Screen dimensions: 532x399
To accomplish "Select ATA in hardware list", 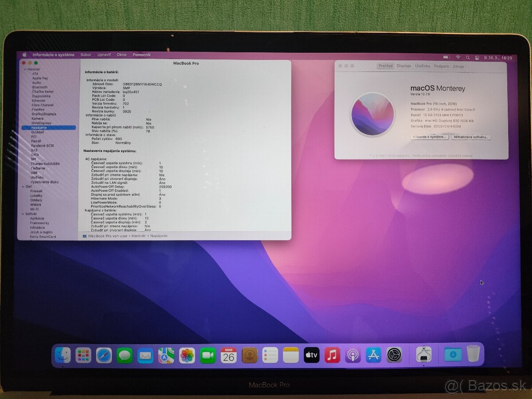I will (x=35, y=74).
